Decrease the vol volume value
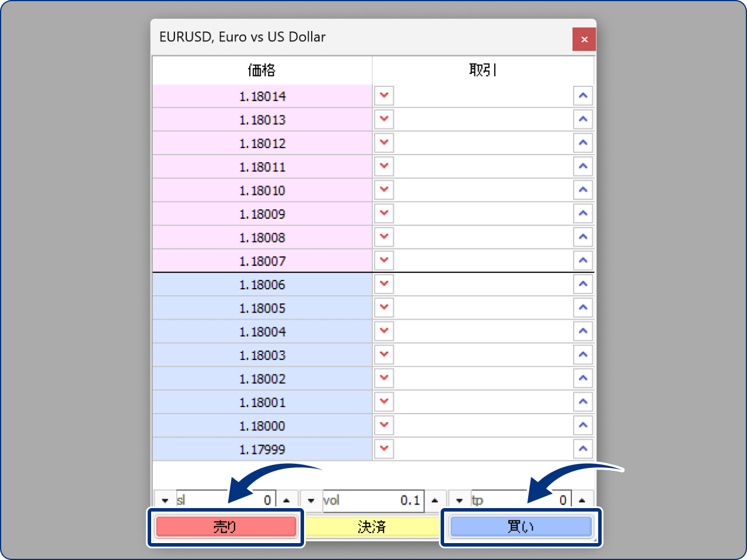Image resolution: width=747 pixels, height=560 pixels. click(x=311, y=501)
